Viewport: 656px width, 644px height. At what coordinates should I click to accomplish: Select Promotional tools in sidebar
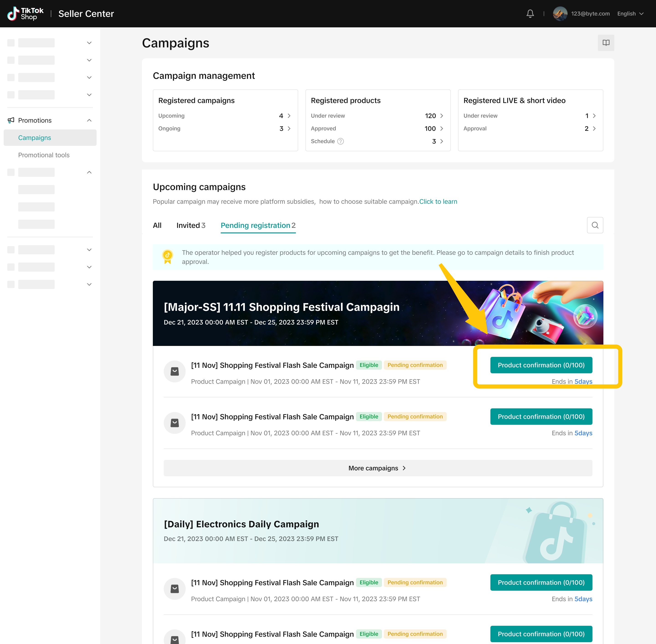[x=44, y=155]
